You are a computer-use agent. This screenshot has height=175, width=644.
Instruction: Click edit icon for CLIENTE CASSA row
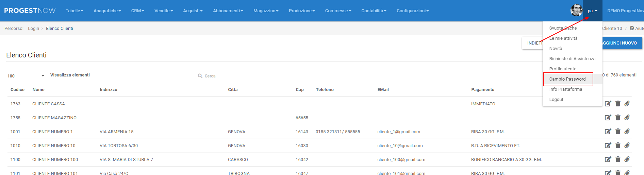(608, 104)
